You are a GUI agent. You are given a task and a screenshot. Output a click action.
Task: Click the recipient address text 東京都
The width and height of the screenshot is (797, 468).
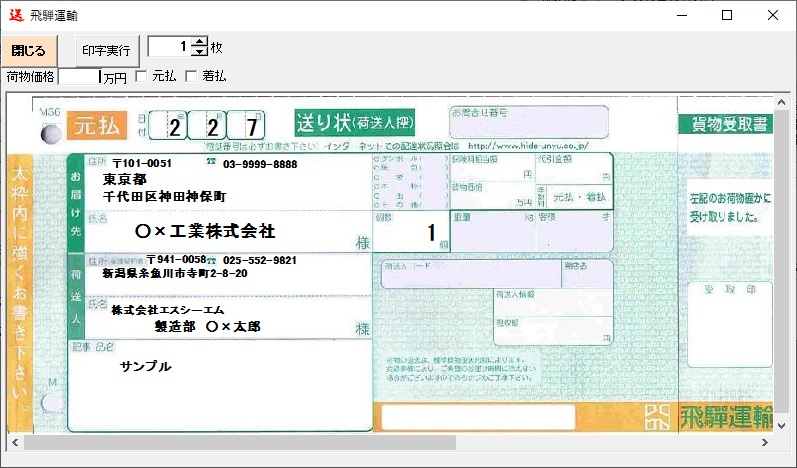pyautogui.click(x=125, y=179)
